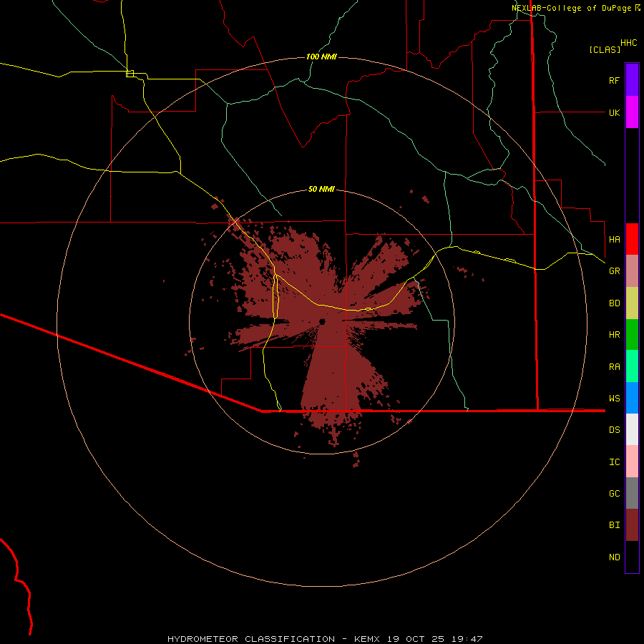Viewport: 644px width, 644px height.
Task: Click the IC light pink legend swatch
Action: click(x=632, y=462)
